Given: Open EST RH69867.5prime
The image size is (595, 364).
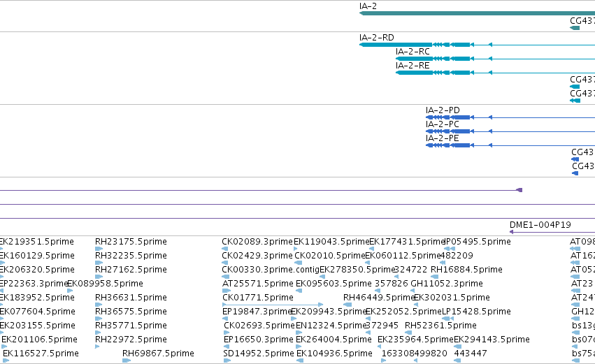Looking at the screenshot, I should click(x=158, y=354).
